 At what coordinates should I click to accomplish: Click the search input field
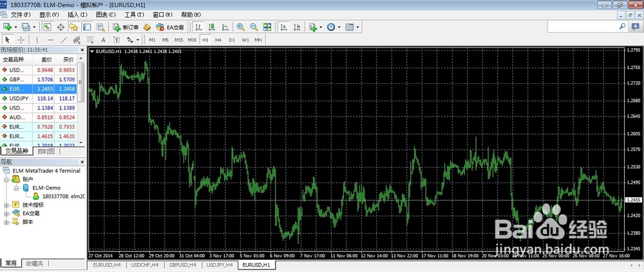583,26
